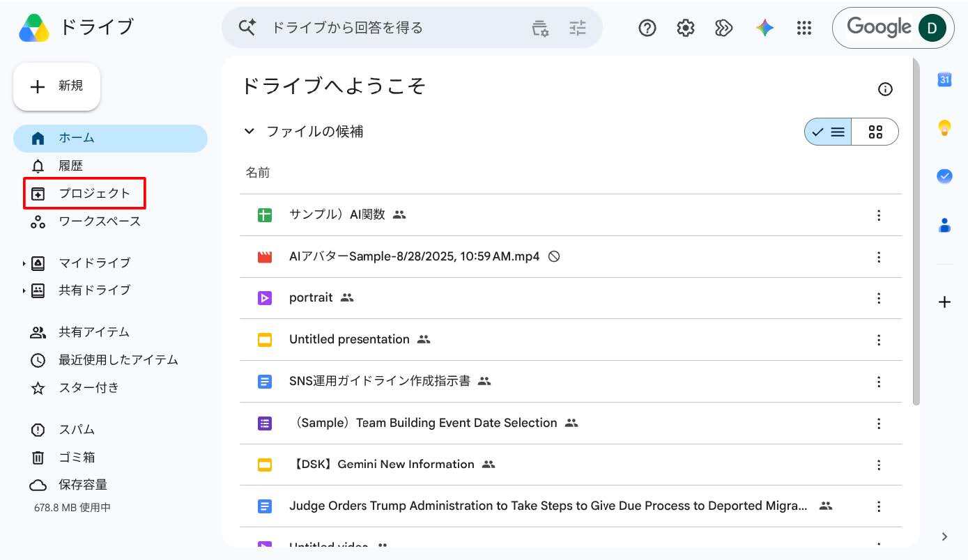Collapse the ファイルの候補 section

tap(249, 131)
